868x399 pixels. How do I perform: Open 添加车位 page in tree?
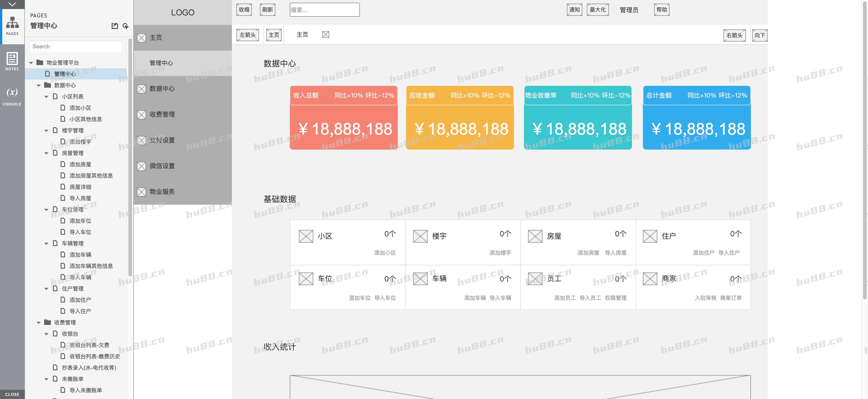80,221
